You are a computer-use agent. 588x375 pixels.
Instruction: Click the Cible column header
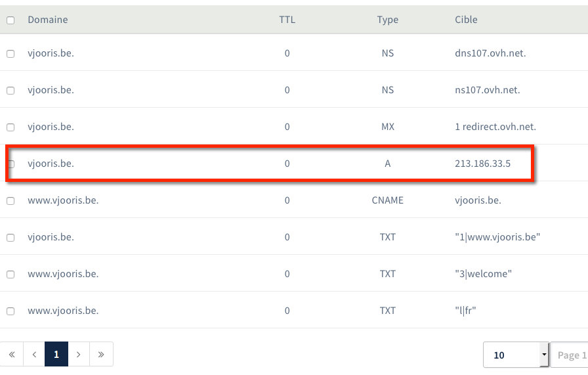[x=466, y=20]
